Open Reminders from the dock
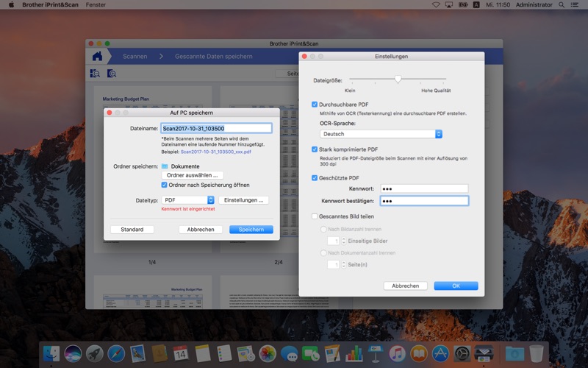The image size is (588, 368). (x=224, y=353)
